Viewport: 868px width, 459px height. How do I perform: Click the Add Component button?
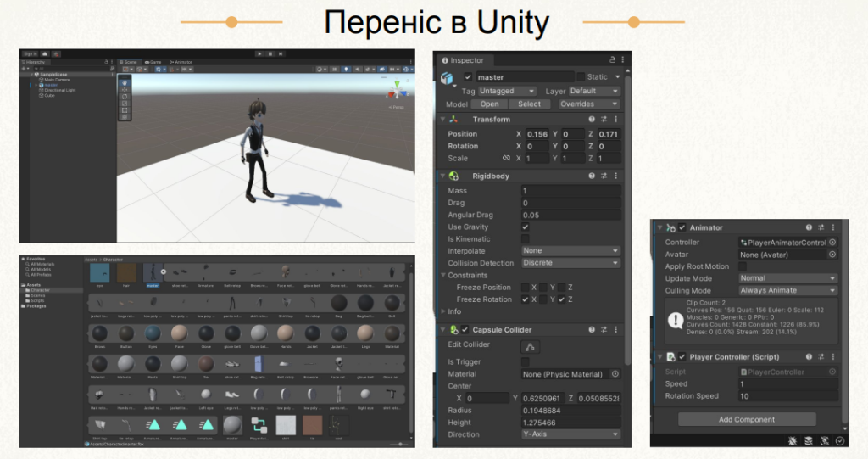click(747, 420)
